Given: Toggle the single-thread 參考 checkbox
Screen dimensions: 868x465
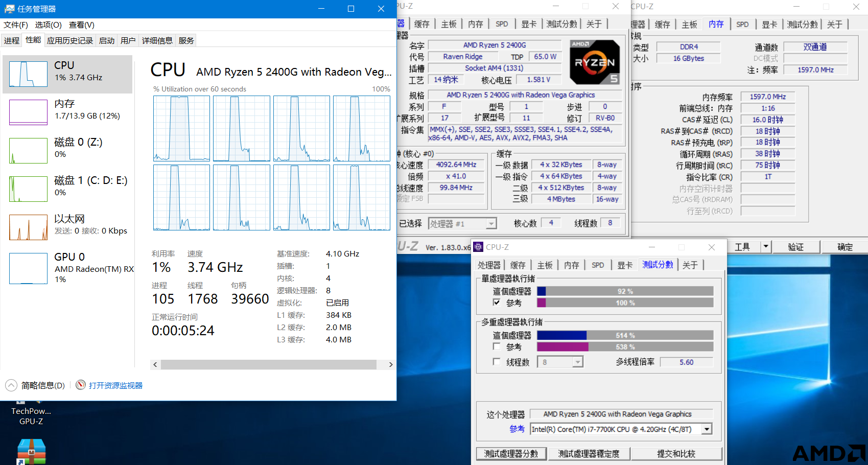Looking at the screenshot, I should pyautogui.click(x=497, y=303).
